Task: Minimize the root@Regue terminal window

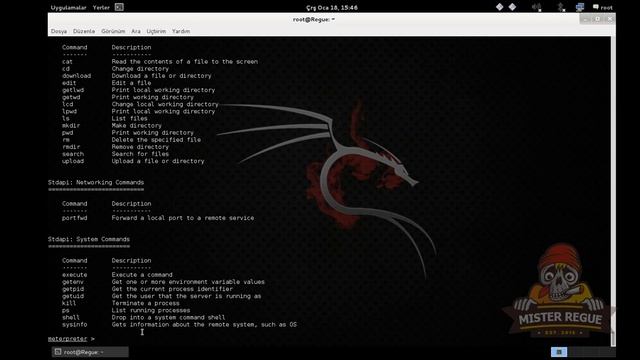Action: coord(585,19)
